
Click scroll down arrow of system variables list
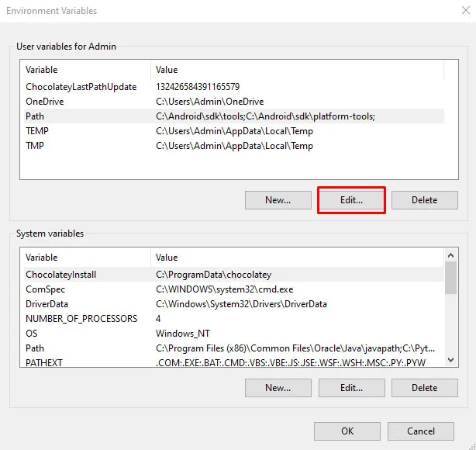coord(450,362)
